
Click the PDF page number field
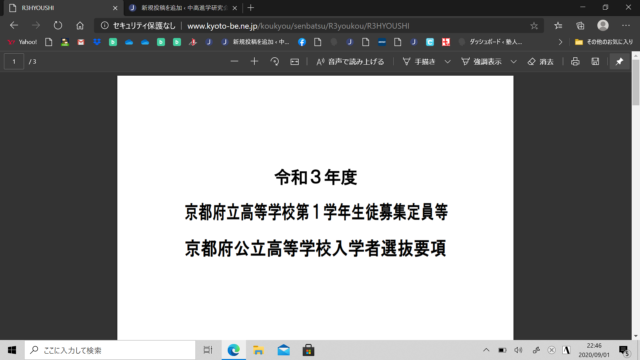(14, 62)
